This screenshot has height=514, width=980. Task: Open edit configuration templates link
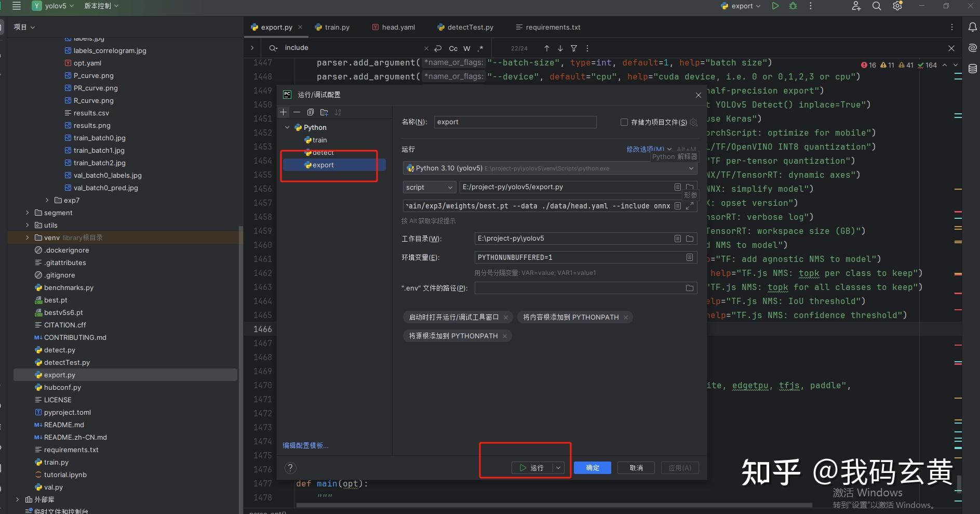point(305,445)
